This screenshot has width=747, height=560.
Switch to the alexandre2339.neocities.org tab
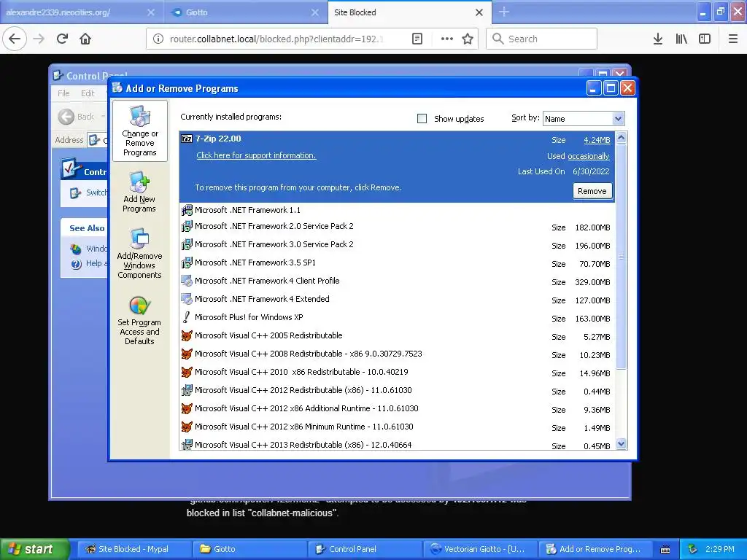(x=81, y=12)
